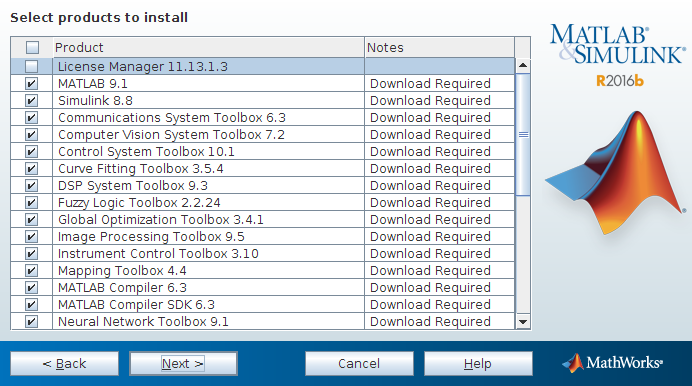
Task: Uncheck Communications System Toolbox 6.3 checkbox
Action: point(31,118)
